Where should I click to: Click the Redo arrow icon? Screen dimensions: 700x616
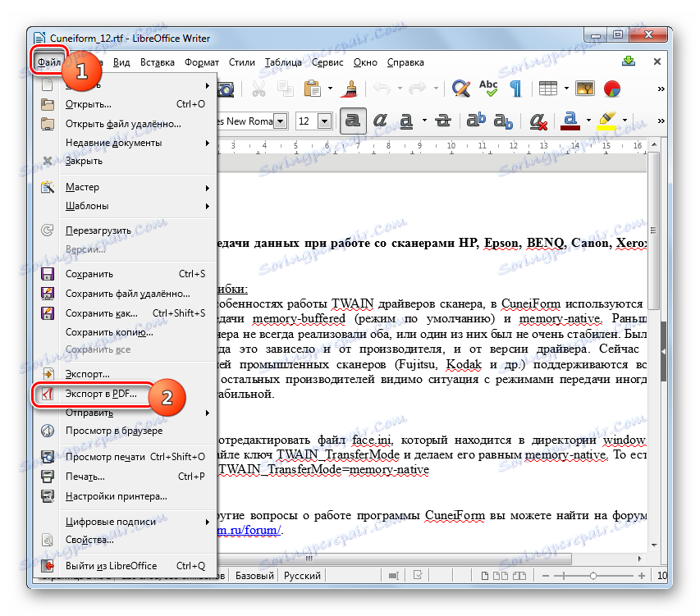pyautogui.click(x=418, y=89)
